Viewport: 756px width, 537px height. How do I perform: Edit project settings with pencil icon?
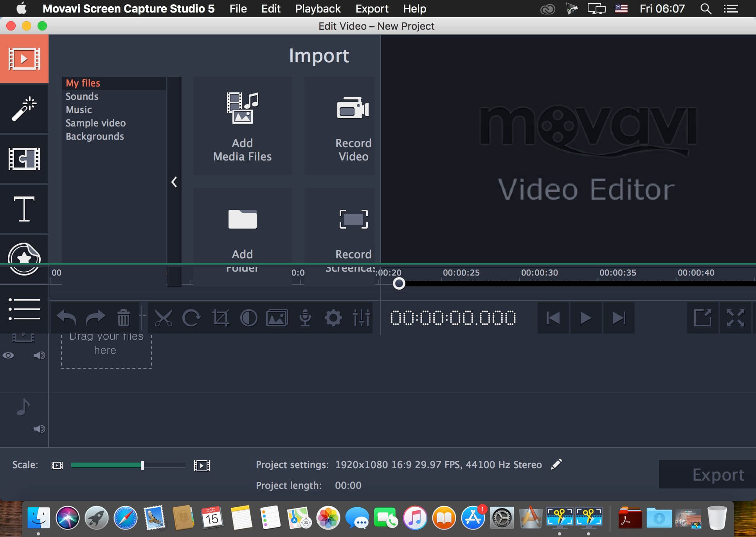tap(556, 464)
